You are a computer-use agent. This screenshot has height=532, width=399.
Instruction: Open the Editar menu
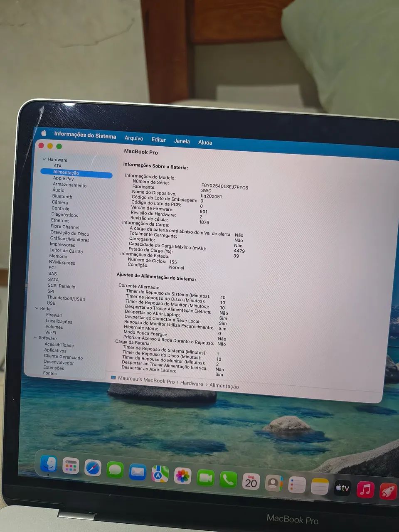(x=158, y=140)
